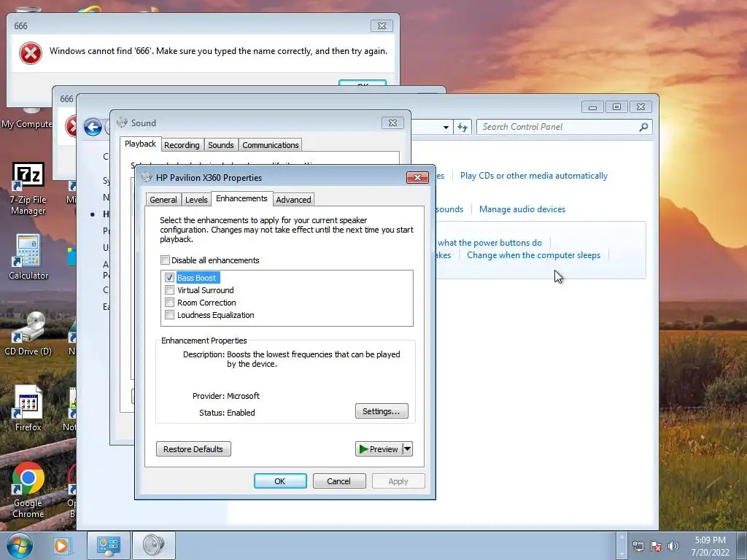Image resolution: width=747 pixels, height=560 pixels.
Task: Click the taskbar clock showing 5:09 PM
Action: pos(710,546)
